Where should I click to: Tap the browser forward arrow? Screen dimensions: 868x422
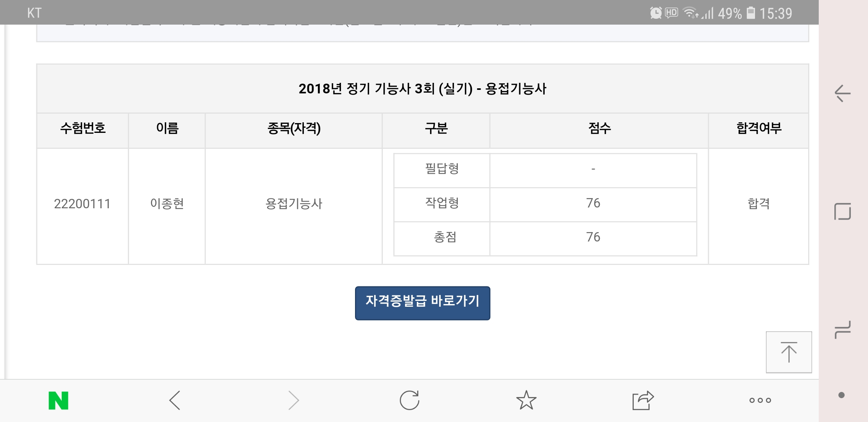pos(293,401)
